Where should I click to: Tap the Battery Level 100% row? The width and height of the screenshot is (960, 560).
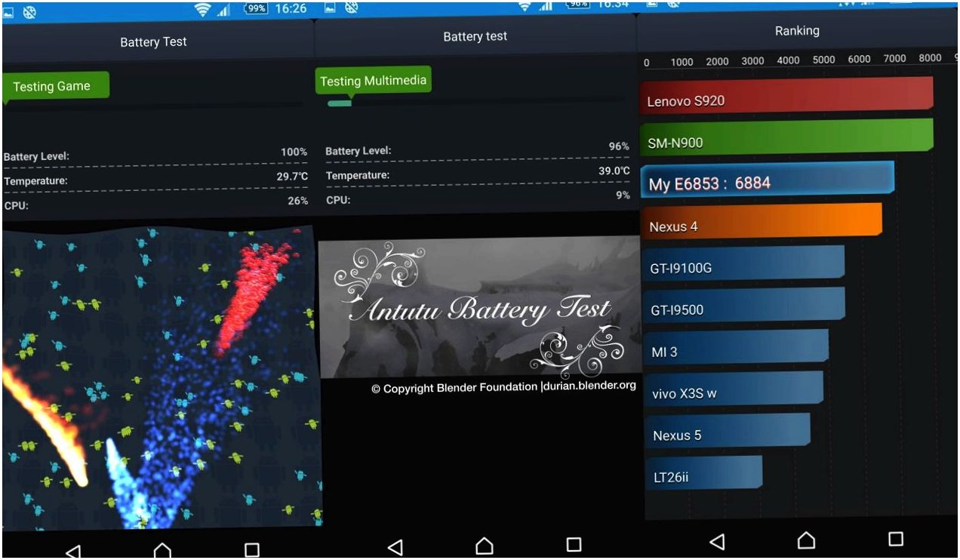click(155, 155)
